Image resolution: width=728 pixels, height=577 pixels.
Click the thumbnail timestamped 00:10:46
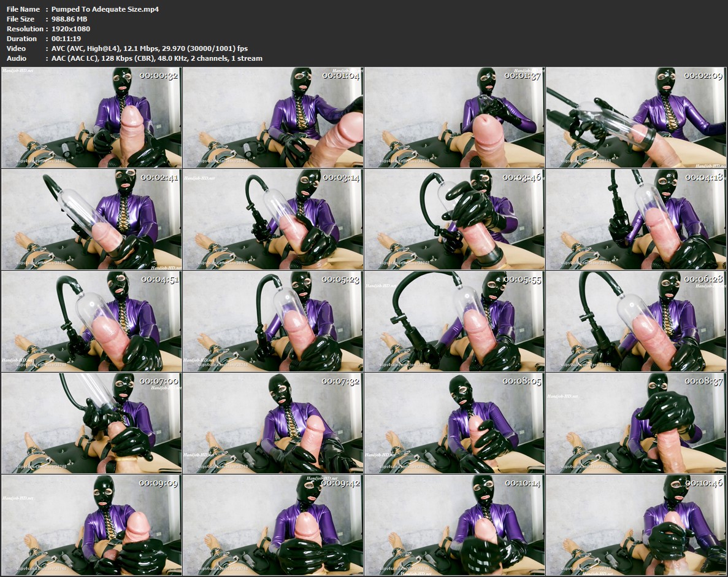tap(636, 525)
